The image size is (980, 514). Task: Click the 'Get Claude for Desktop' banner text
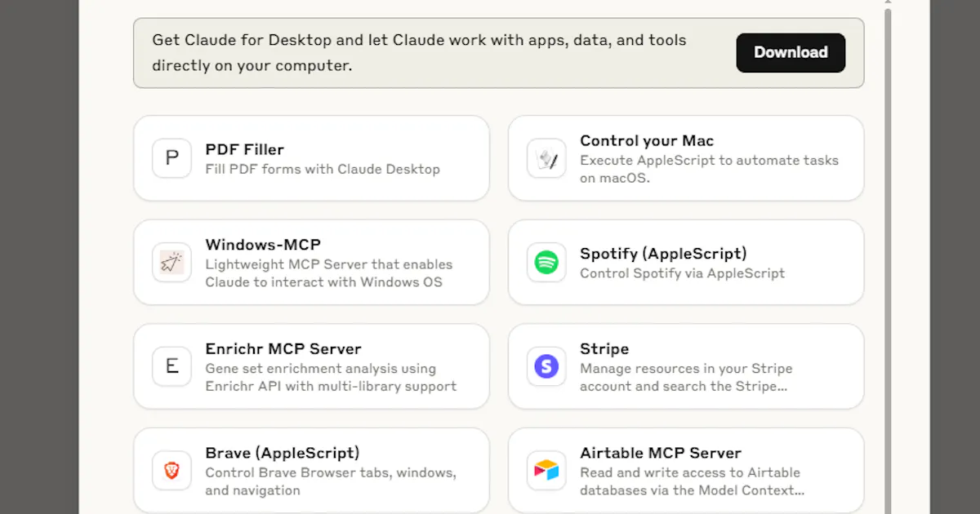[419, 52]
